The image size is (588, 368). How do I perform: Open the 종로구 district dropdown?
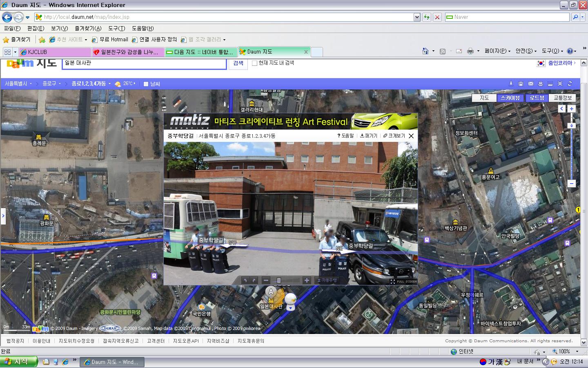point(51,83)
